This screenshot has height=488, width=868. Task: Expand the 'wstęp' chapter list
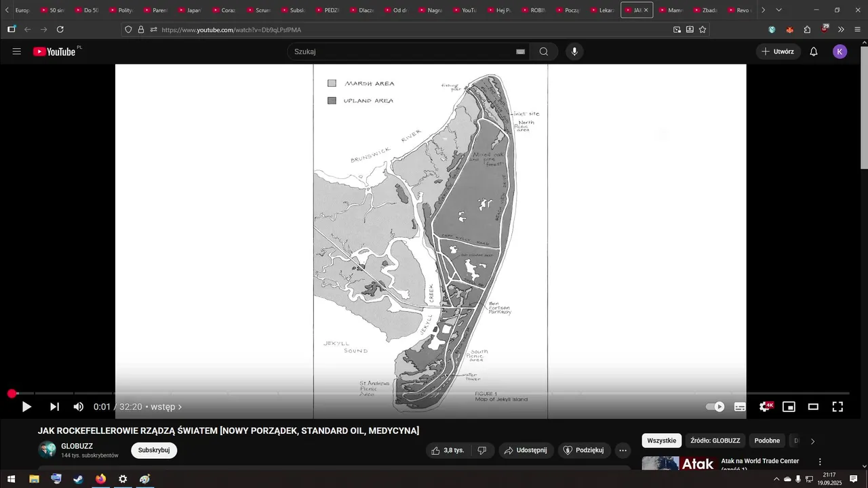(x=166, y=407)
